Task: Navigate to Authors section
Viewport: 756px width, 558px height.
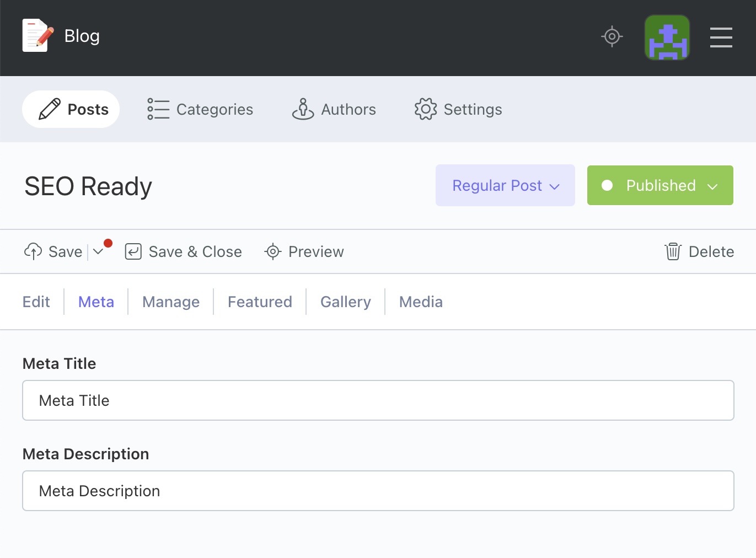Action: tap(334, 109)
